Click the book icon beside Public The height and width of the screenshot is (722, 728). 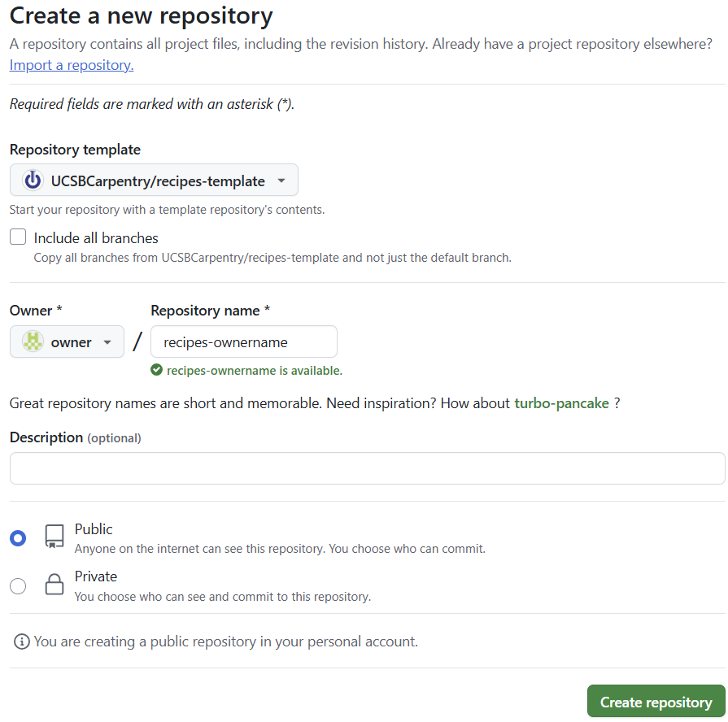[54, 536]
